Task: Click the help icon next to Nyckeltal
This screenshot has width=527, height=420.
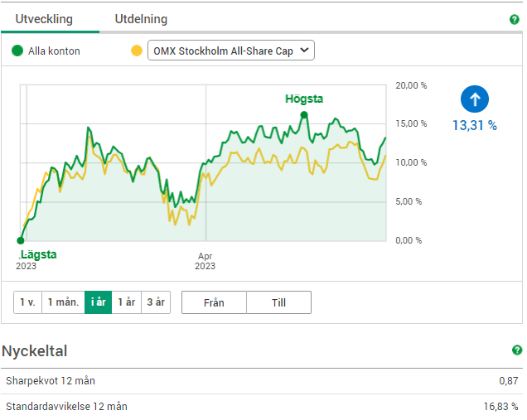Action: click(517, 350)
